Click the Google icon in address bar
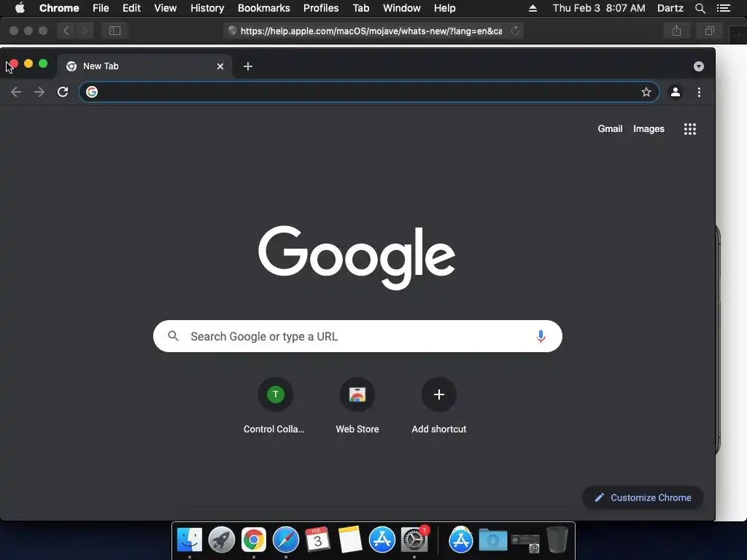747x560 pixels. (92, 92)
